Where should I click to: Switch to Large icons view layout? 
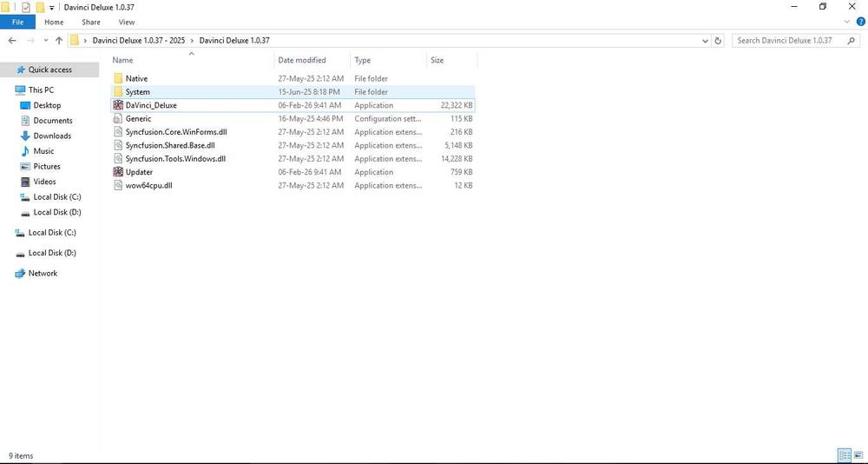(x=858, y=455)
